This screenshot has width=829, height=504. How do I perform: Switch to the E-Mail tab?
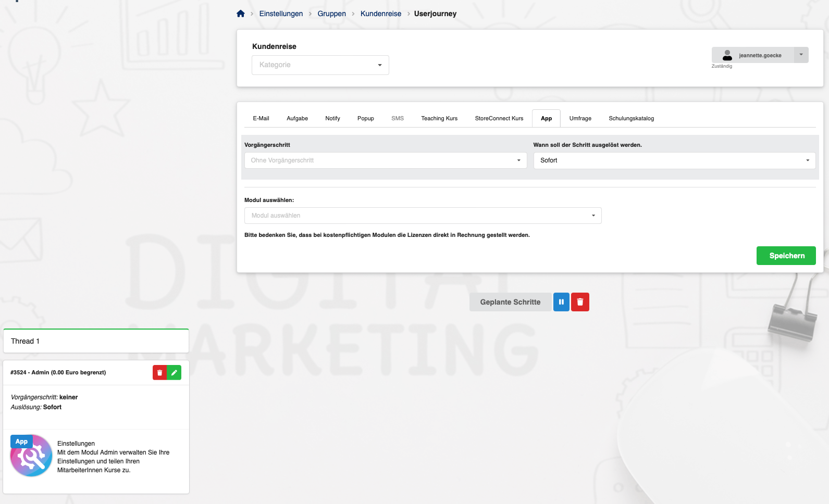261,118
